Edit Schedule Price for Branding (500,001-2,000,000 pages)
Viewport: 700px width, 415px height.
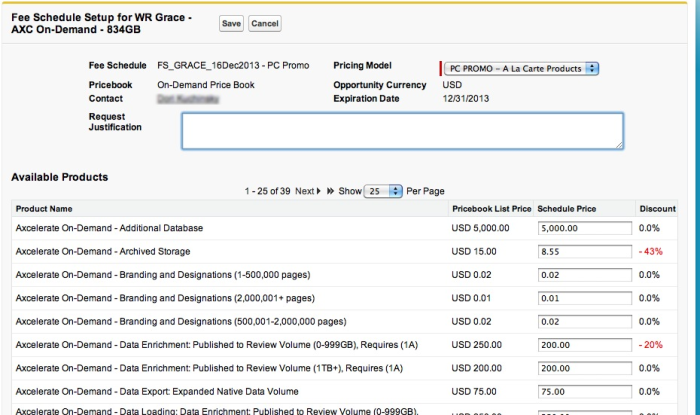pyautogui.click(x=585, y=321)
